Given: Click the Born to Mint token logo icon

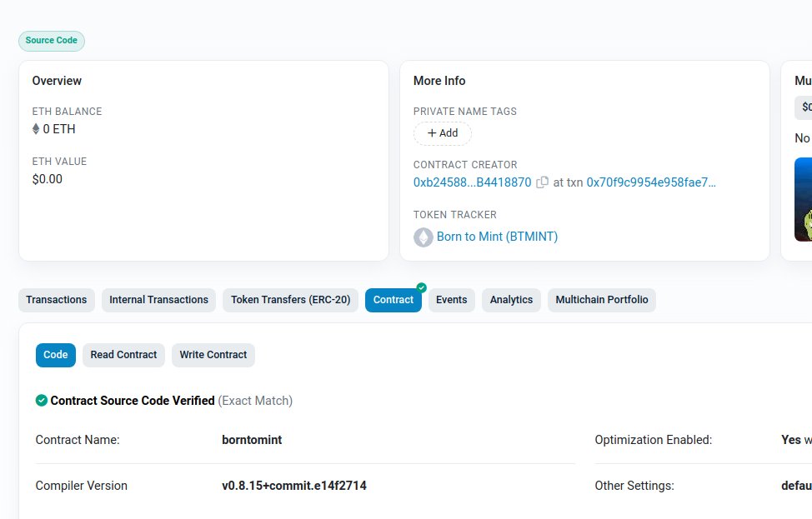Looking at the screenshot, I should (423, 237).
